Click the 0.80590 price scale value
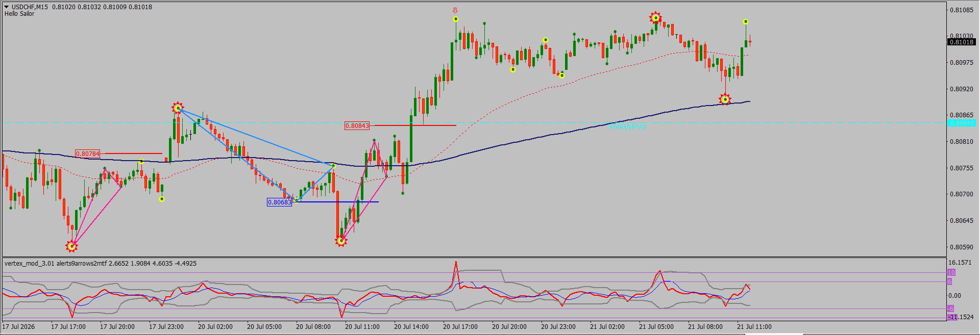The image size is (980, 335). coord(961,247)
